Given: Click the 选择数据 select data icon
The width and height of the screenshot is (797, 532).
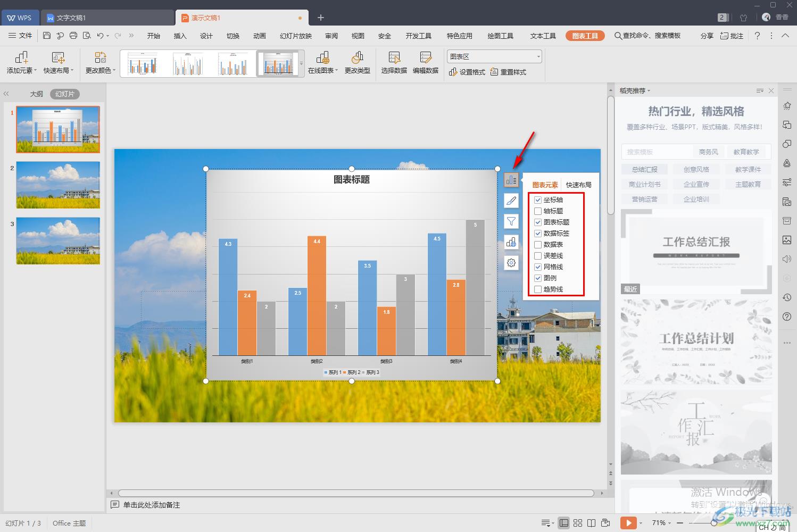Looking at the screenshot, I should (x=394, y=57).
